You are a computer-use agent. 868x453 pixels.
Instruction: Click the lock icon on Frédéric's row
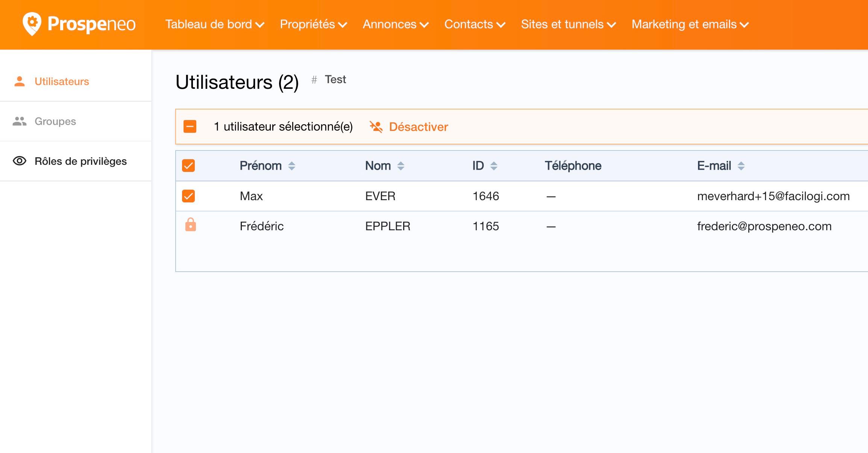191,225
